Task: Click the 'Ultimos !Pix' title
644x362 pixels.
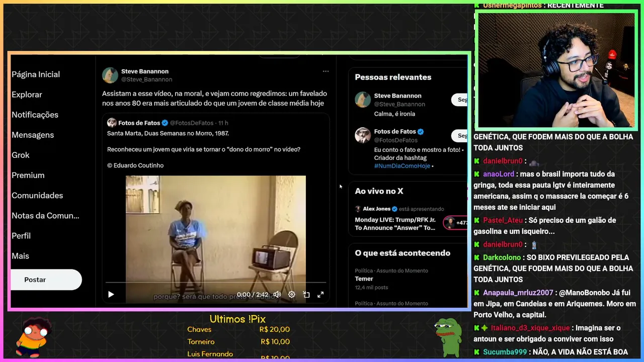Action: coord(237,319)
